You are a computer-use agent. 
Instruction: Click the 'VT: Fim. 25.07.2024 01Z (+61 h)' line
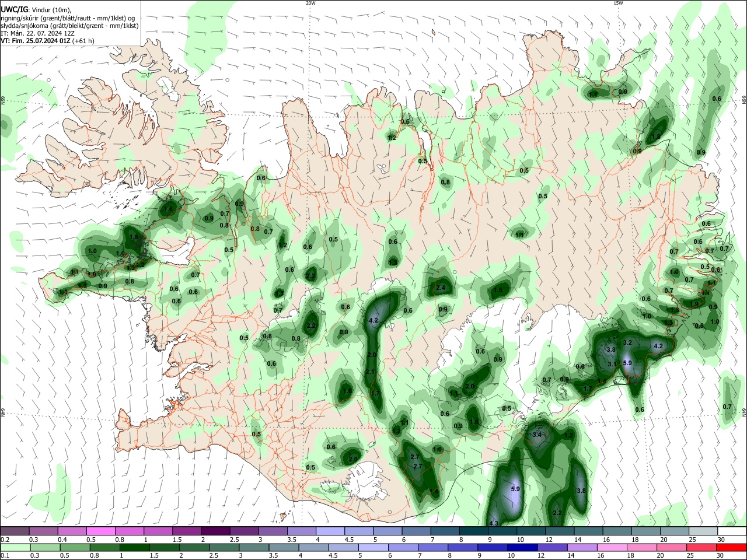(47, 41)
